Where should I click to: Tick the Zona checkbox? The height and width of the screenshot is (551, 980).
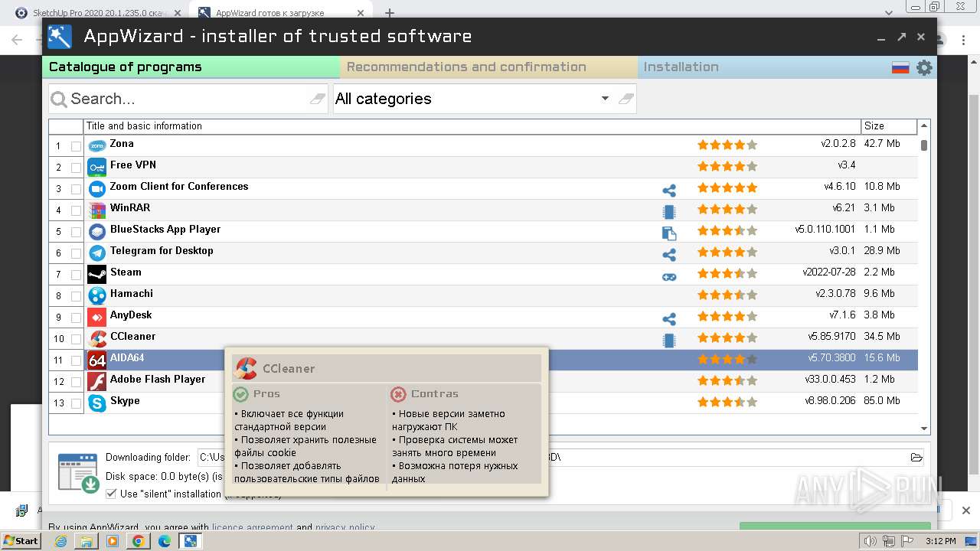(76, 146)
